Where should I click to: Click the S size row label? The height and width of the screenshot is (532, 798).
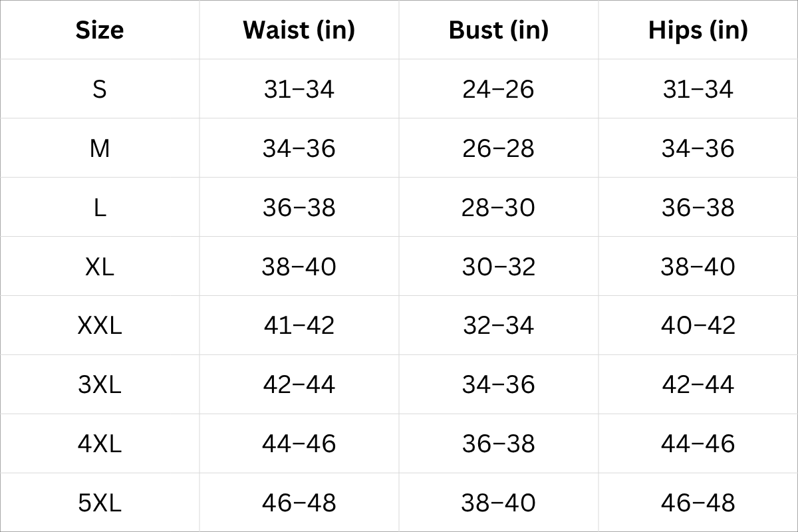pyautogui.click(x=100, y=89)
